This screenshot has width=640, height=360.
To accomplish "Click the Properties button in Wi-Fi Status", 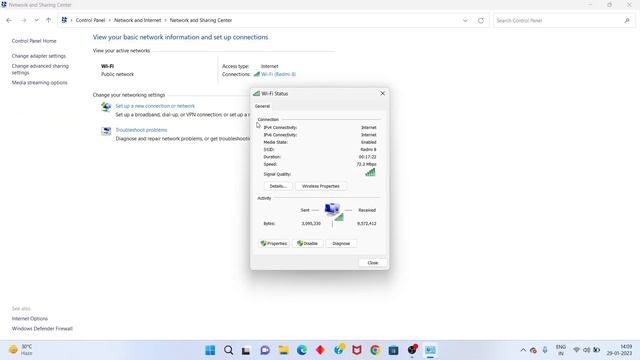I will [274, 243].
